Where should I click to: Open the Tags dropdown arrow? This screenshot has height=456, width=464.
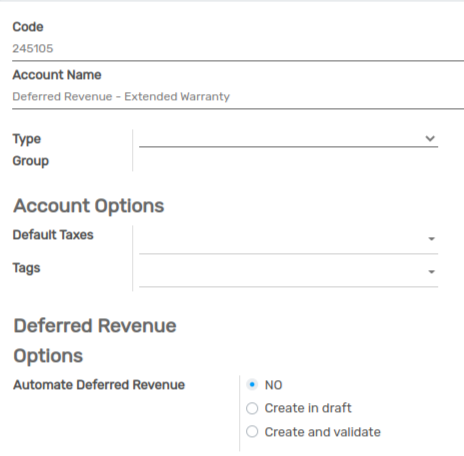pos(431,272)
